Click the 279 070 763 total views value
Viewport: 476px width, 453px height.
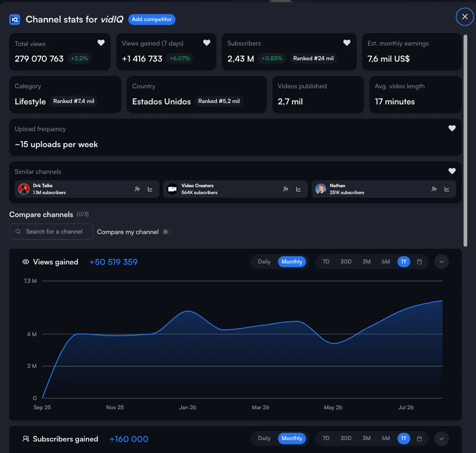pos(39,59)
